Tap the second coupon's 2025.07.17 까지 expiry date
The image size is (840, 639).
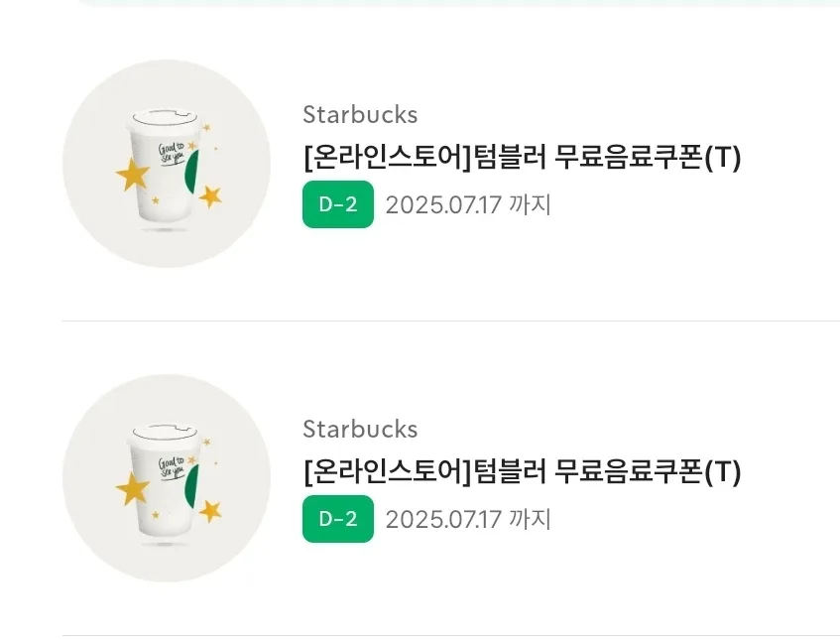(468, 520)
